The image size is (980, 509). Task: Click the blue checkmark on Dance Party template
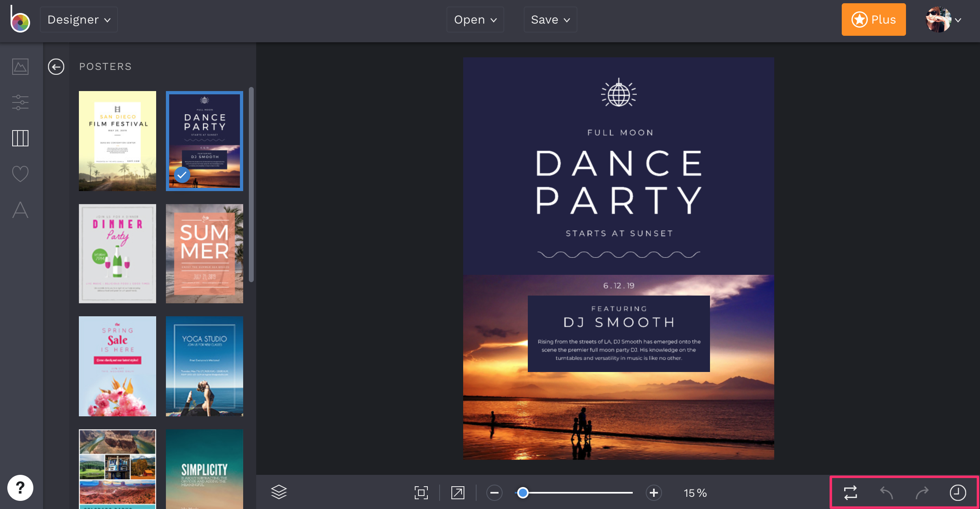(x=182, y=175)
